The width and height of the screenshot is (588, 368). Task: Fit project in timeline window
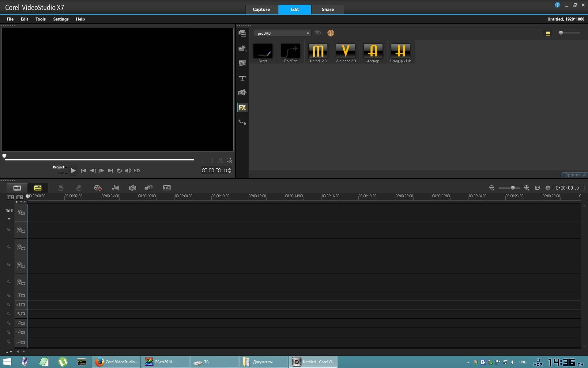(537, 188)
